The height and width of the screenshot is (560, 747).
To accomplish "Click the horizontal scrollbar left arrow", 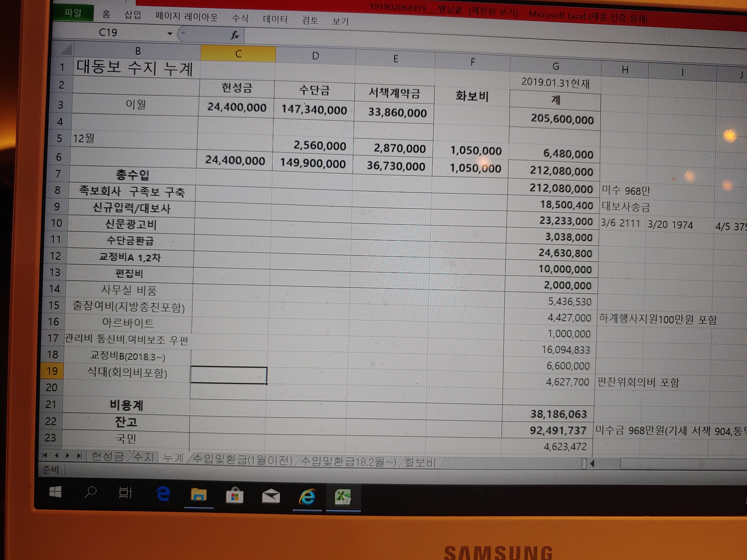I will tap(592, 464).
